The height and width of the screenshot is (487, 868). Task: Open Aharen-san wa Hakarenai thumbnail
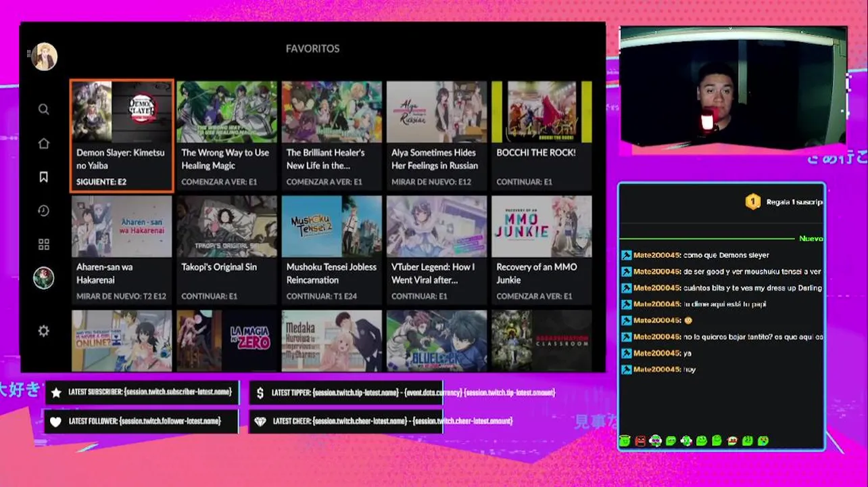[122, 227]
